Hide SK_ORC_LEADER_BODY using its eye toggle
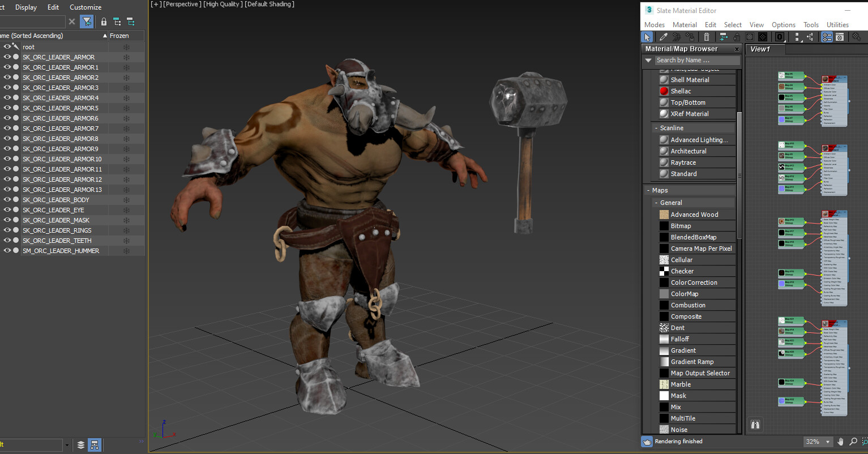The width and height of the screenshot is (868, 454). tap(7, 199)
